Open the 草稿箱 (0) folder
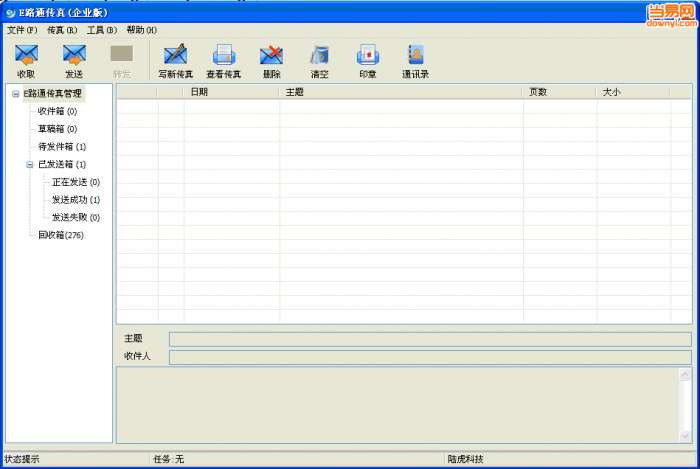700x469 pixels. pos(57,129)
